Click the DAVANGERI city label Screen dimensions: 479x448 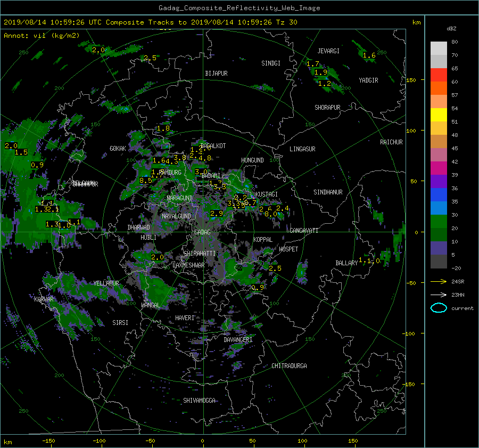(238, 340)
